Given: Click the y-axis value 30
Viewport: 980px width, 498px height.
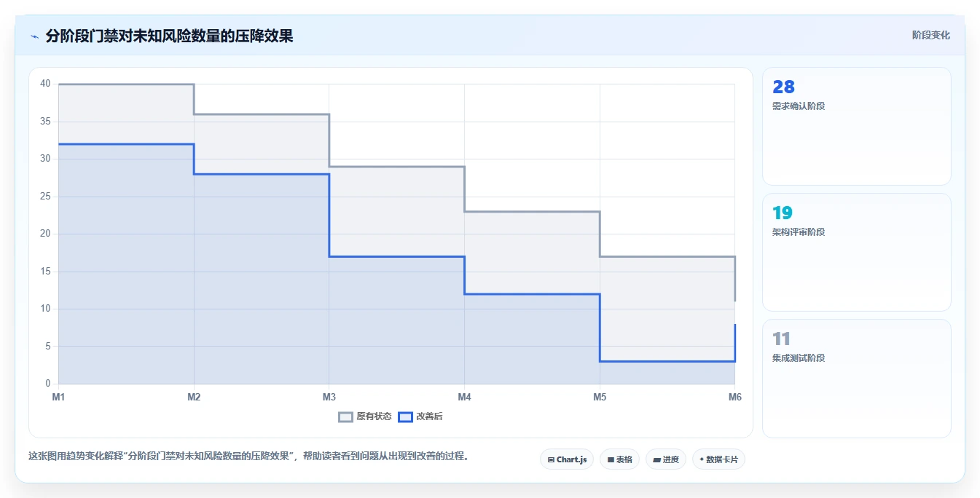Looking at the screenshot, I should point(45,159).
